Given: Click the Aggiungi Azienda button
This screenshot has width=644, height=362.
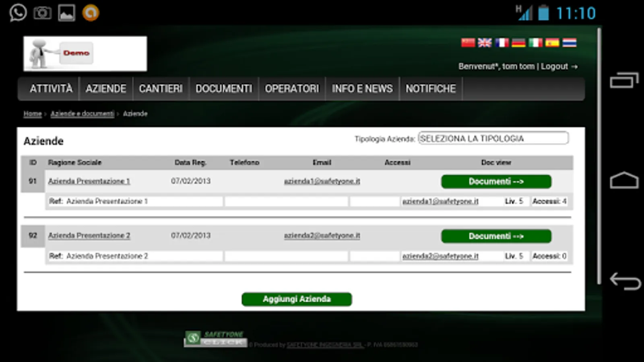Looking at the screenshot, I should [297, 299].
